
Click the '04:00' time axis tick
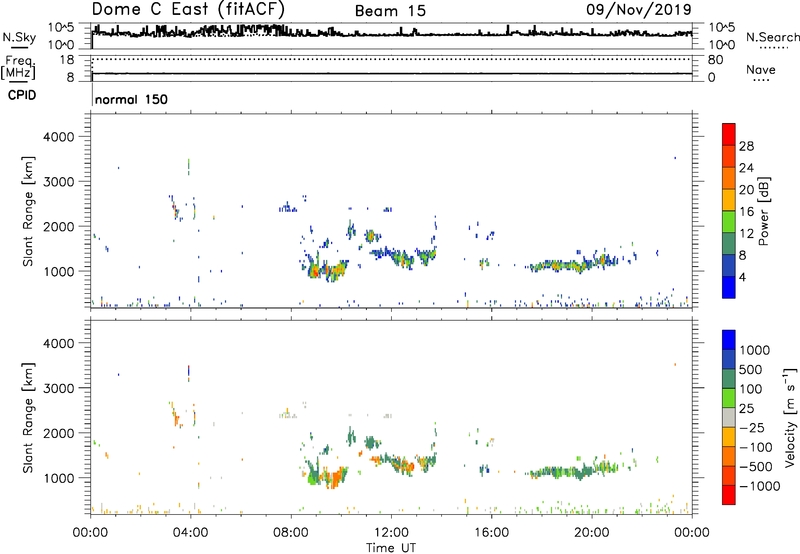tap(190, 533)
